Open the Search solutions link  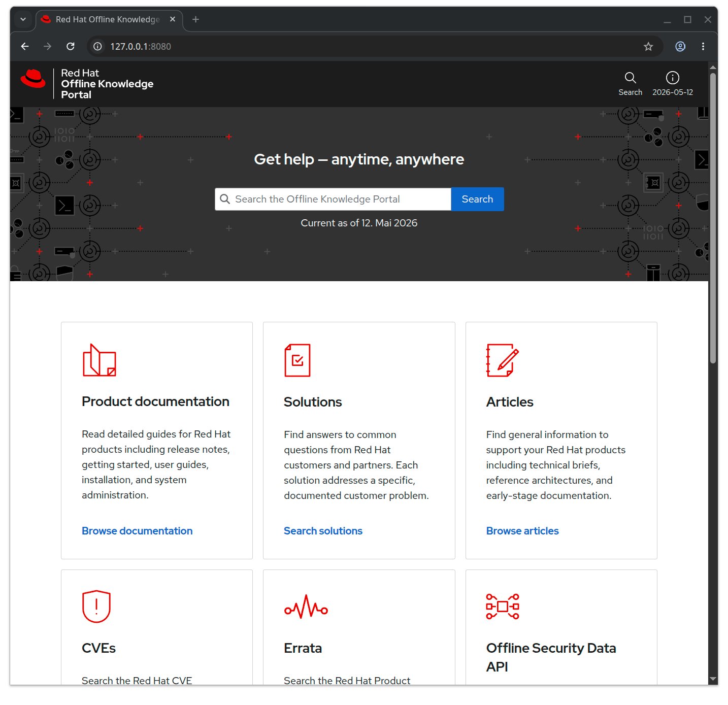pos(323,531)
